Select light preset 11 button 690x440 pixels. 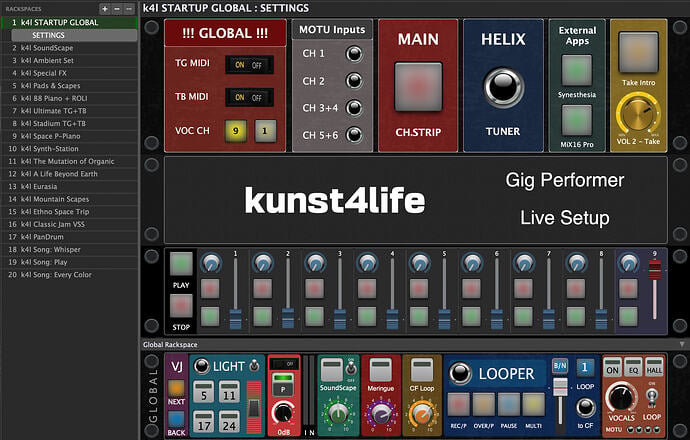(x=229, y=392)
